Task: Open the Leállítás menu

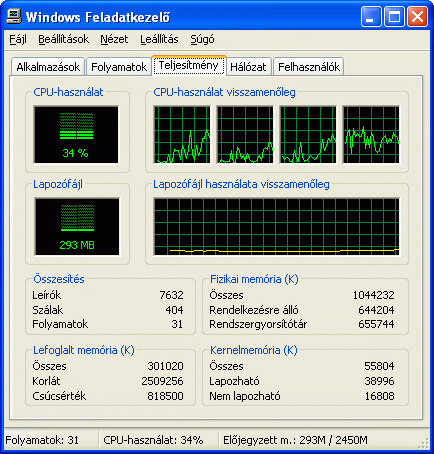Action: 159,39
